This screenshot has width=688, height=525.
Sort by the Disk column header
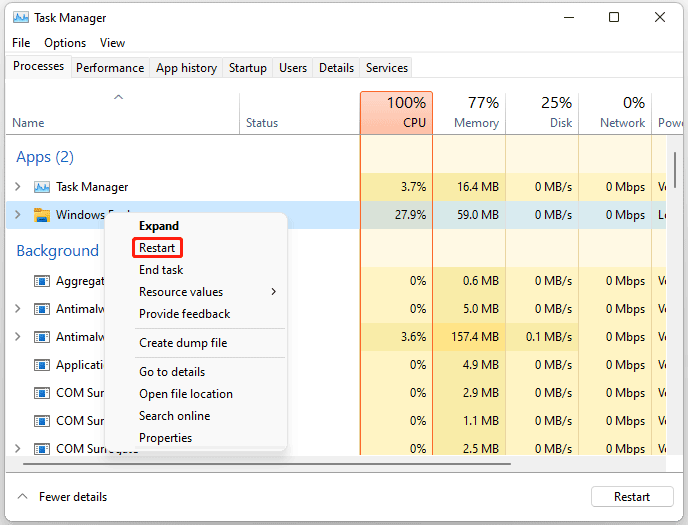point(542,113)
